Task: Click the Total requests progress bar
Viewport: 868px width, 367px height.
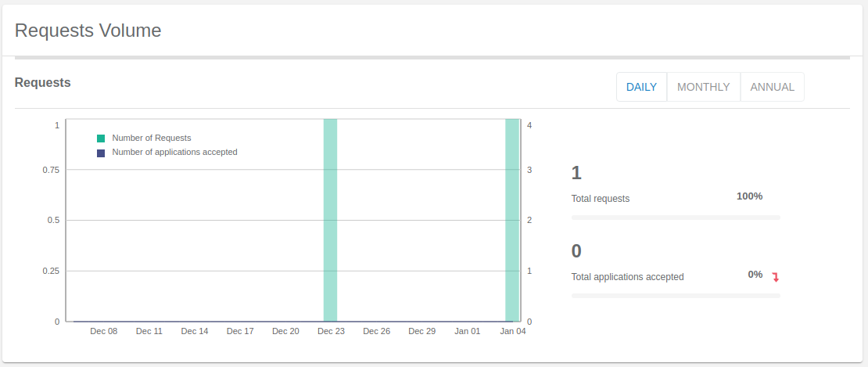Action: point(676,218)
